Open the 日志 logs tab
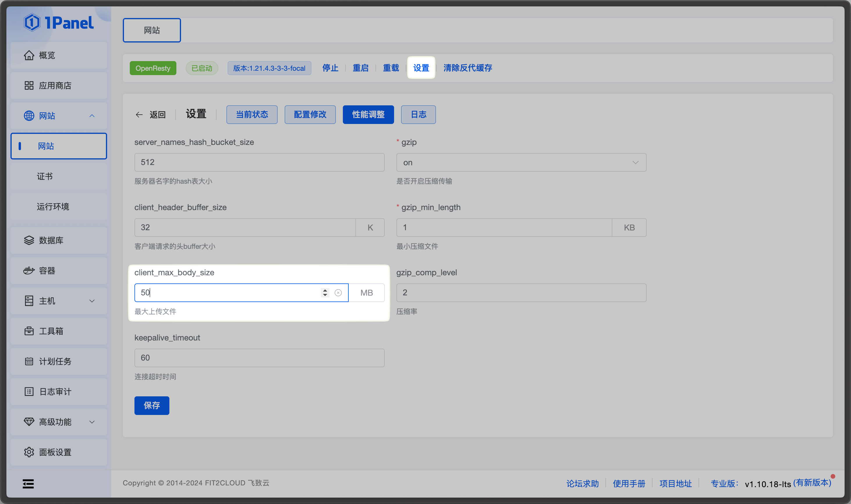This screenshot has height=504, width=851. [418, 114]
